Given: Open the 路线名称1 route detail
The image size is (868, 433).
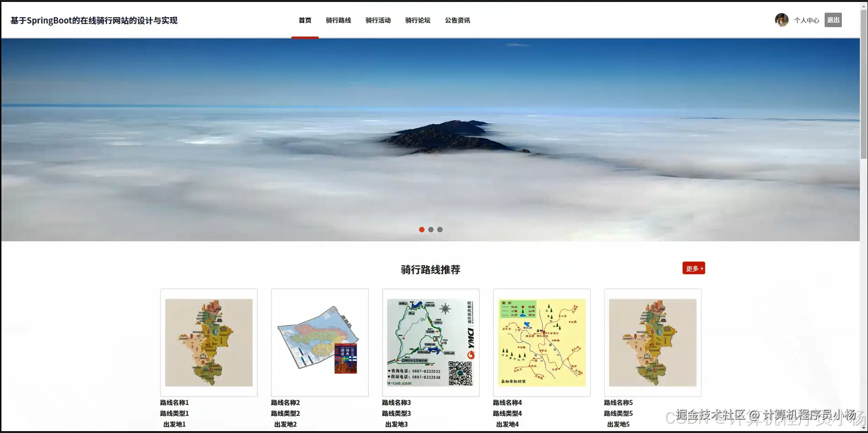Looking at the screenshot, I should click(209, 343).
